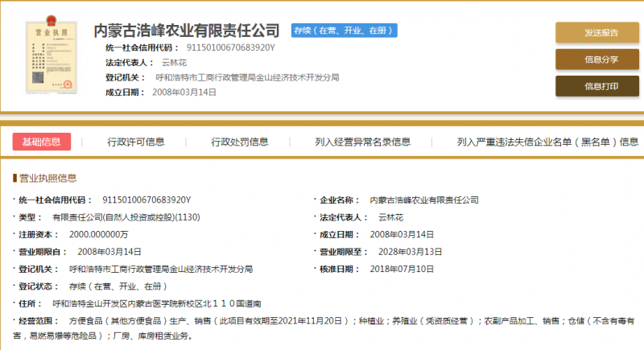This screenshot has width=644, height=350.
Task: Click the 企业名称 value in license info
Action: point(424,200)
